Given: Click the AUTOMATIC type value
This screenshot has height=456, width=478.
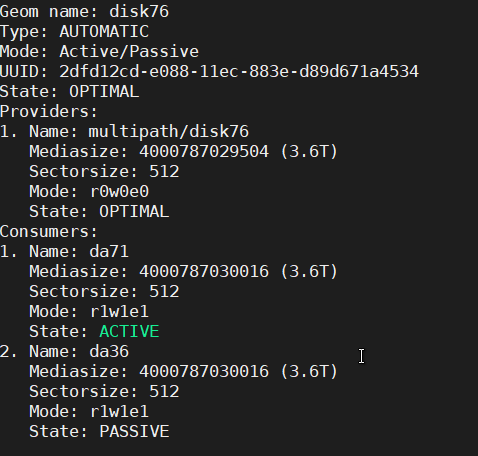Looking at the screenshot, I should pos(104,32).
